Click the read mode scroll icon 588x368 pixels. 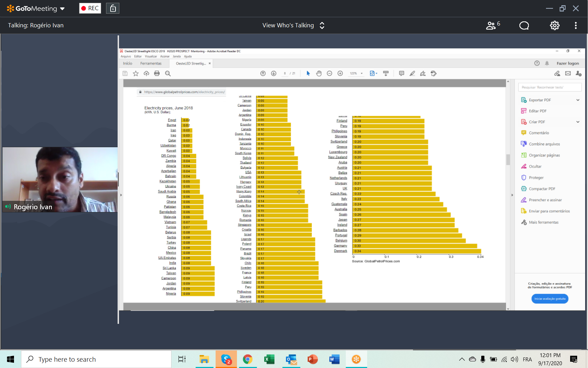(386, 73)
